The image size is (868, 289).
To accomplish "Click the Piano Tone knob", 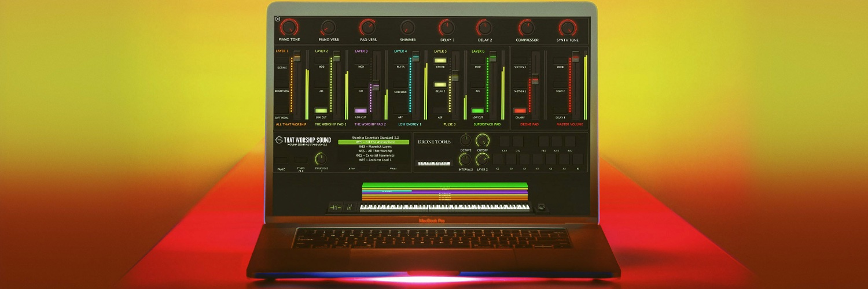I will [x=289, y=27].
